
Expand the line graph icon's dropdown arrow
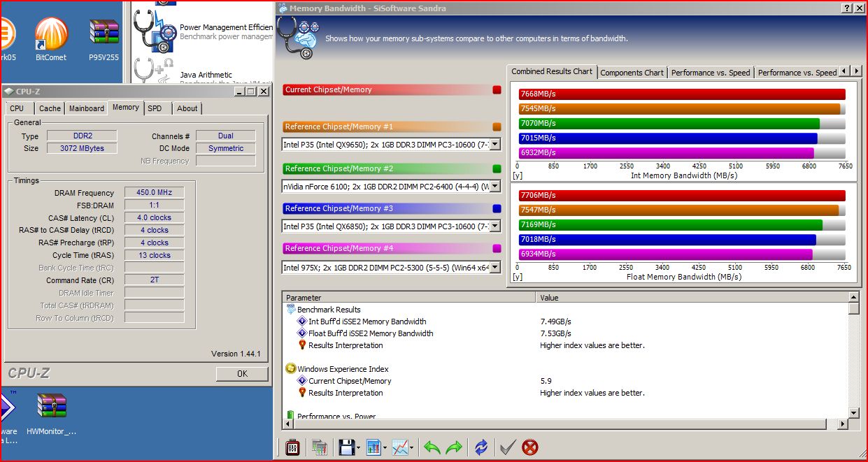point(412,447)
